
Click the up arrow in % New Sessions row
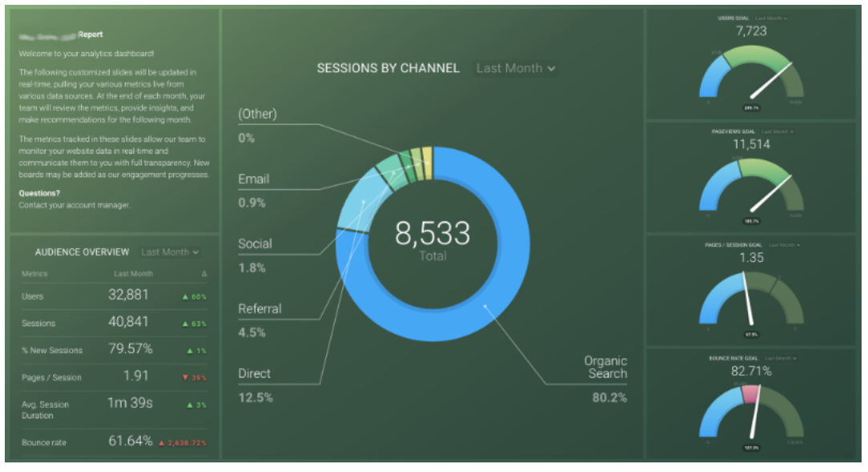click(190, 351)
